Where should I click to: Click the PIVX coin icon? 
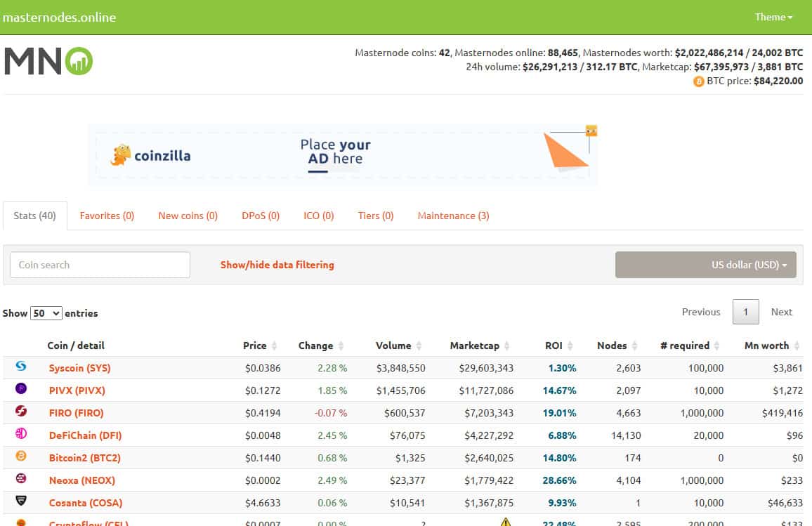tap(20, 388)
